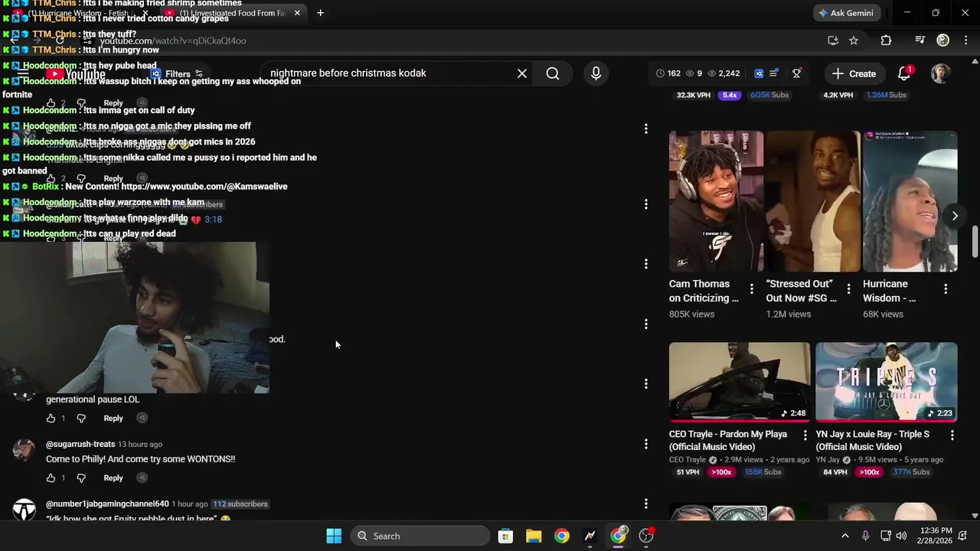Open options menu for @number1jabgamingchannel640 comment
This screenshot has height=551, width=980.
pyautogui.click(x=645, y=504)
